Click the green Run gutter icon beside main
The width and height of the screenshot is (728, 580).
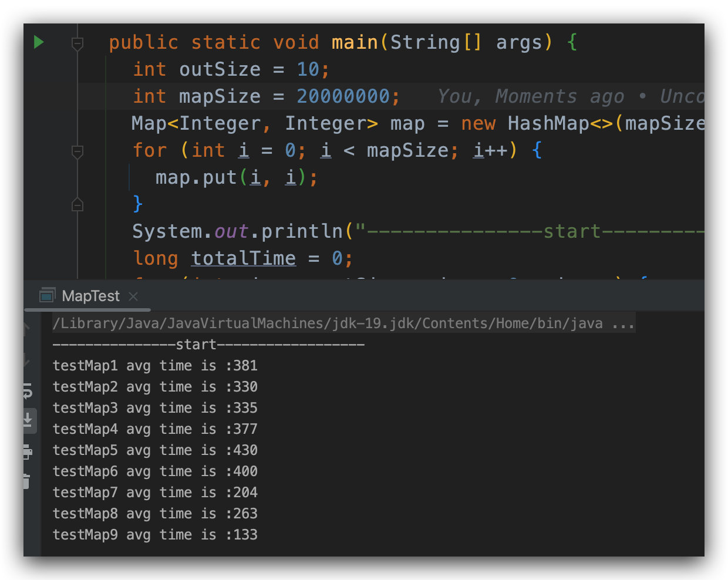pyautogui.click(x=39, y=42)
